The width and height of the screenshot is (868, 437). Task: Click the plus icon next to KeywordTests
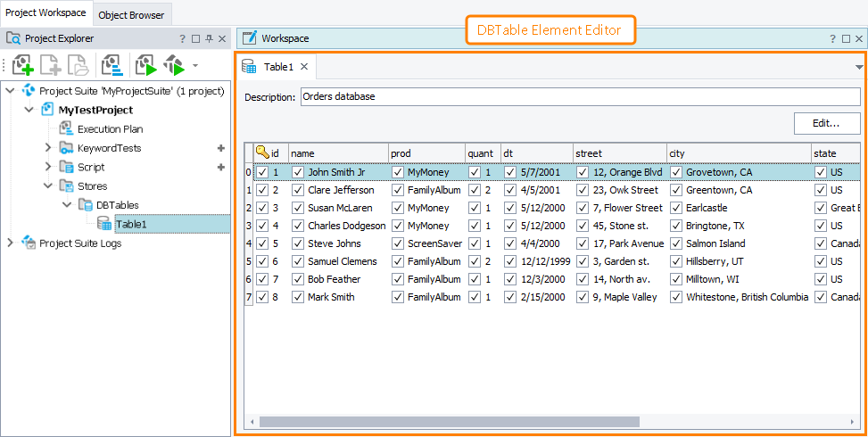pyautogui.click(x=220, y=148)
